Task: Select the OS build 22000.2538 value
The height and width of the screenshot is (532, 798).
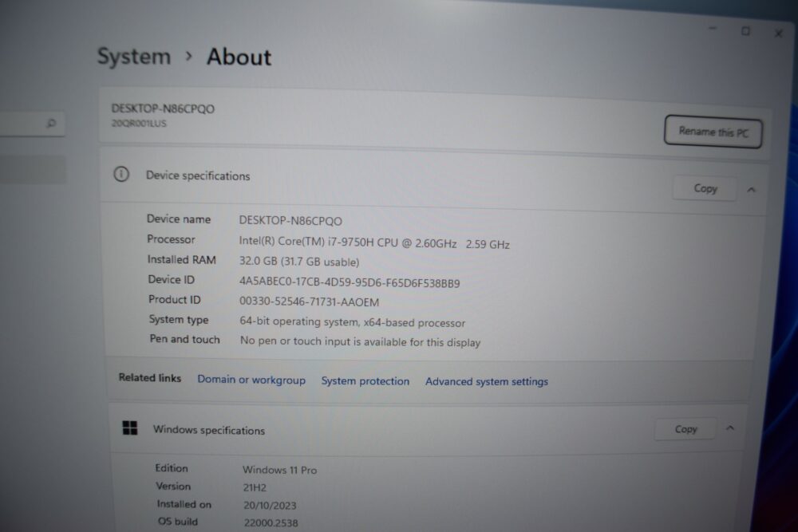Action: [271, 523]
